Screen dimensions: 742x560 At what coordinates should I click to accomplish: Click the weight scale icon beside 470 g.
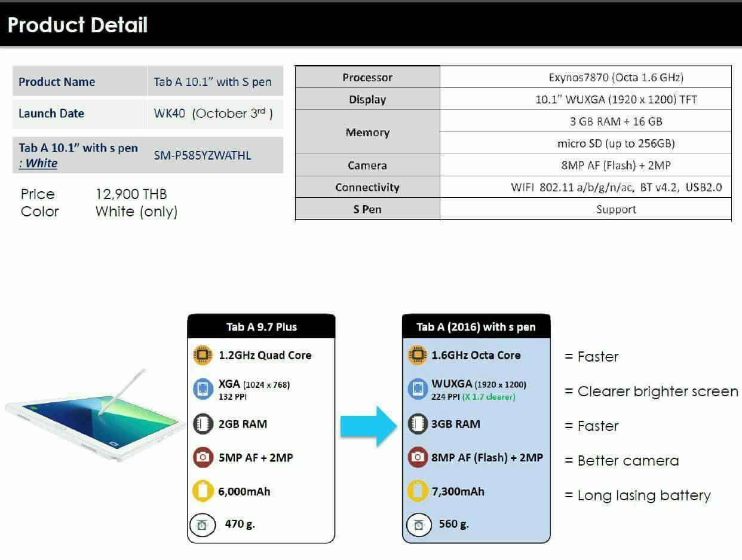pyautogui.click(x=202, y=525)
